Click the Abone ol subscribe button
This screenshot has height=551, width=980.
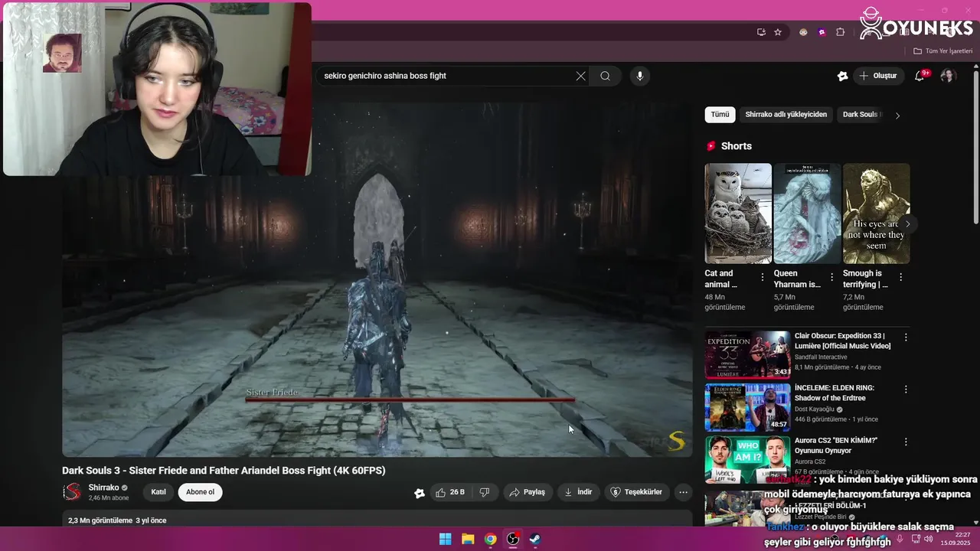click(x=200, y=492)
